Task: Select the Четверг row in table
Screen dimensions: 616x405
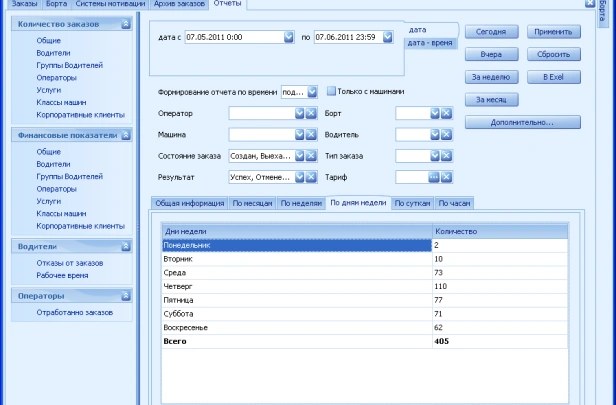Action: click(295, 286)
